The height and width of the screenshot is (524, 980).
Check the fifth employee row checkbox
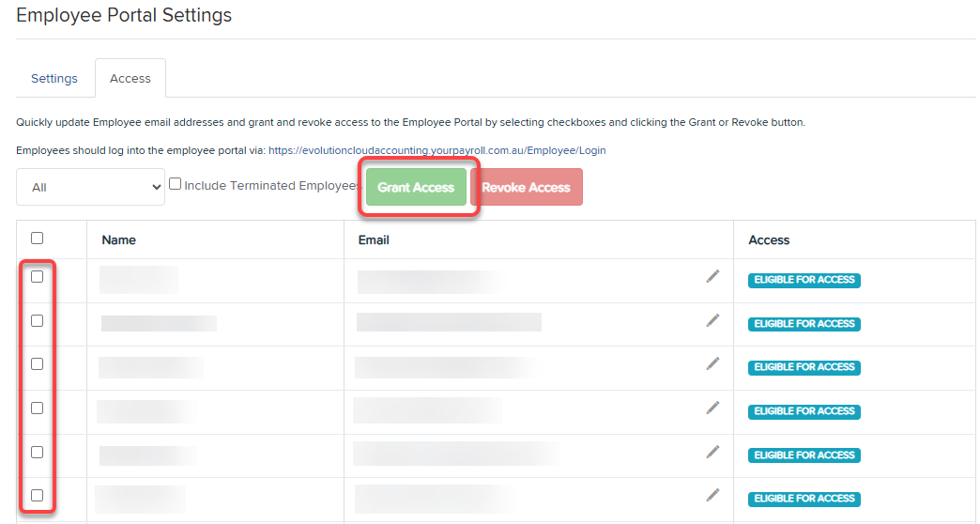(38, 452)
